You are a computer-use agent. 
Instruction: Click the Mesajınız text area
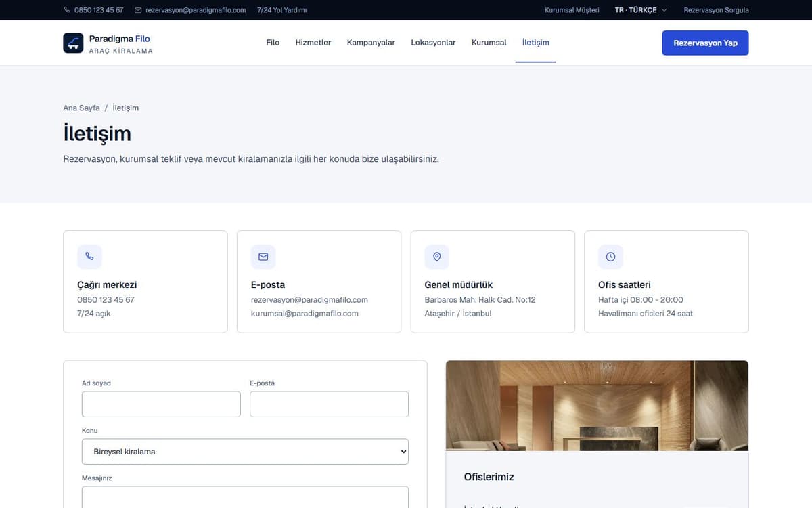coord(245,497)
